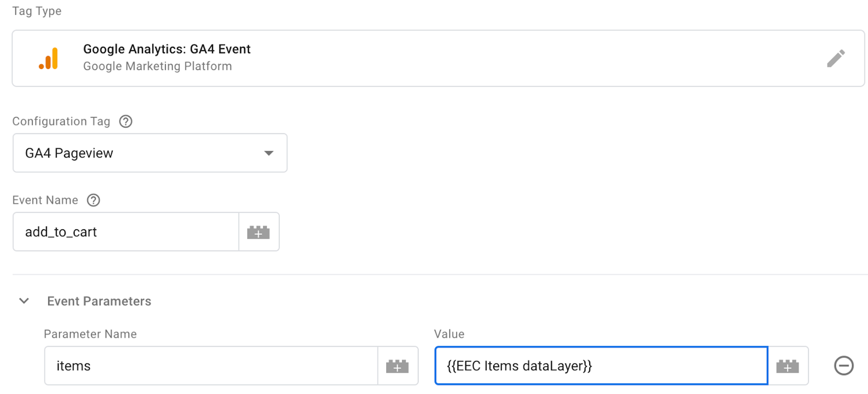Click the Configuration Tag label text
Image resolution: width=868 pixels, height=394 pixels.
(61, 121)
